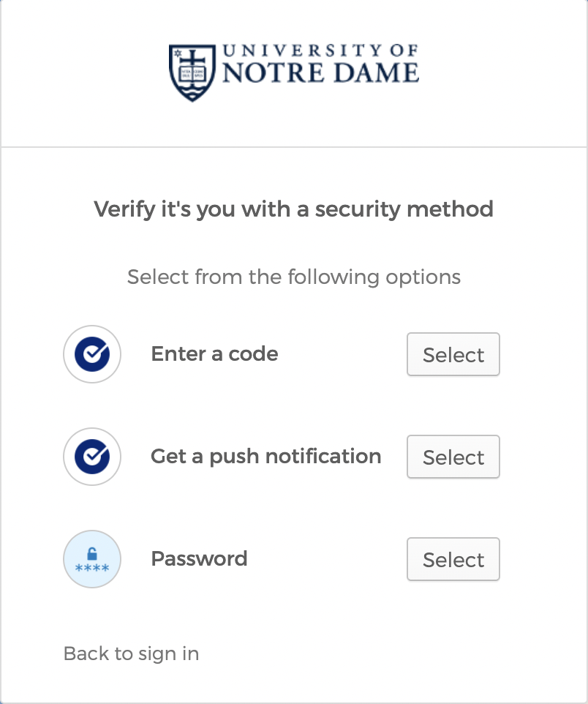Click the light blue Password lock icon

pos(92,559)
